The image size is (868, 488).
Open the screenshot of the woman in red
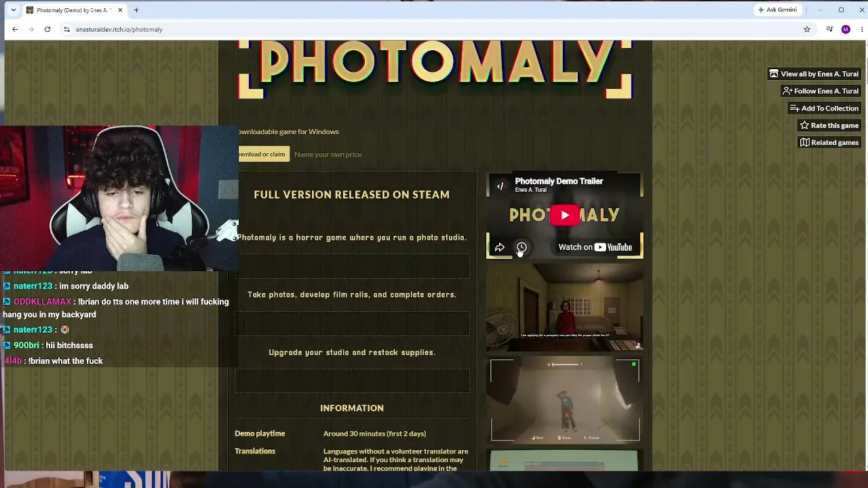click(x=565, y=307)
